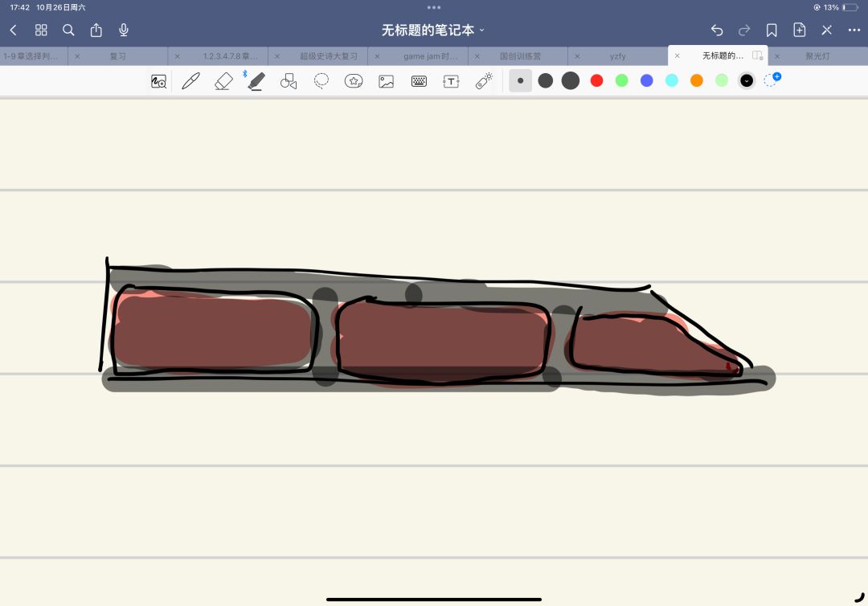The width and height of the screenshot is (868, 606).
Task: Go back with the back arrow
Action: tap(14, 30)
